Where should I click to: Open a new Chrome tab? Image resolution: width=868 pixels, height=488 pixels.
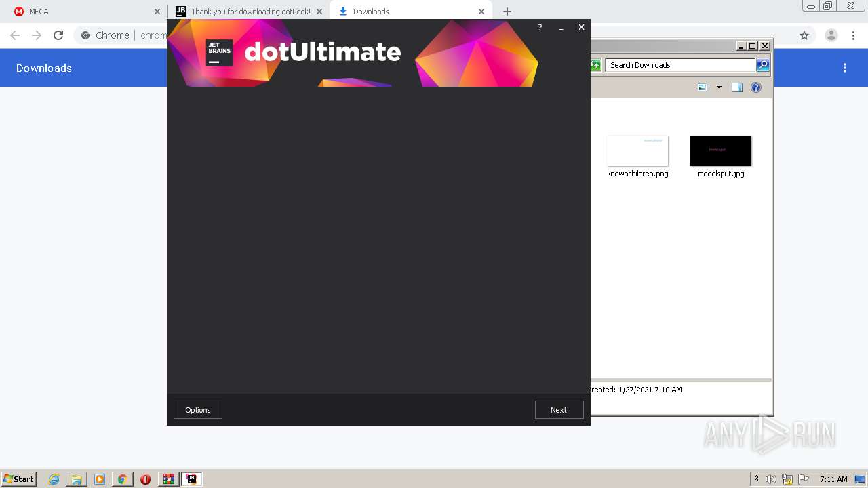(507, 12)
